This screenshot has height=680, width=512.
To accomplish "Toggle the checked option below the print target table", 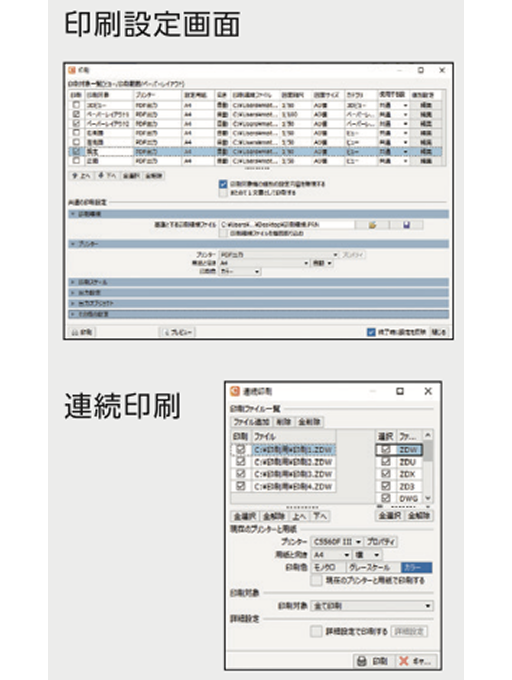I will [223, 184].
